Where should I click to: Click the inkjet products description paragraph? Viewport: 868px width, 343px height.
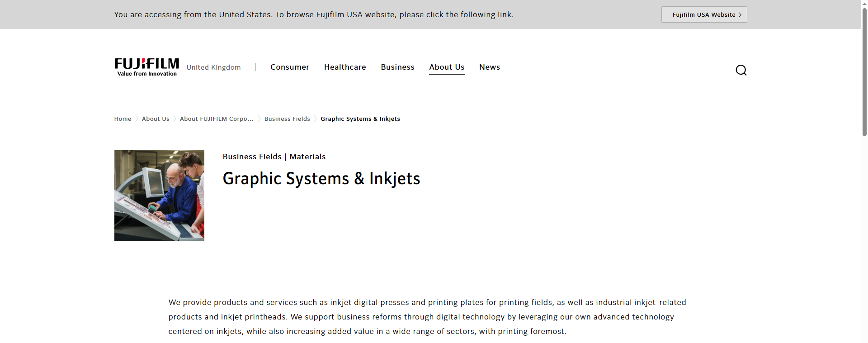tap(427, 317)
